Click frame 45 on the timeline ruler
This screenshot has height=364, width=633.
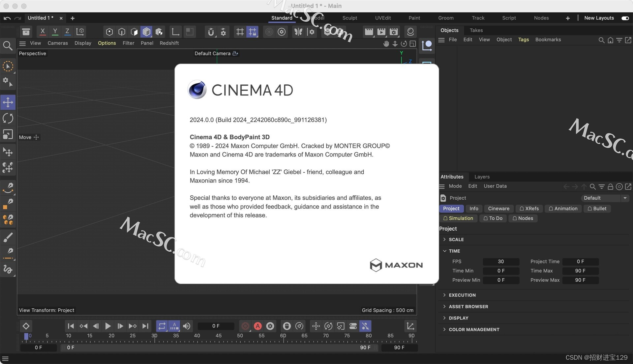click(x=219, y=336)
